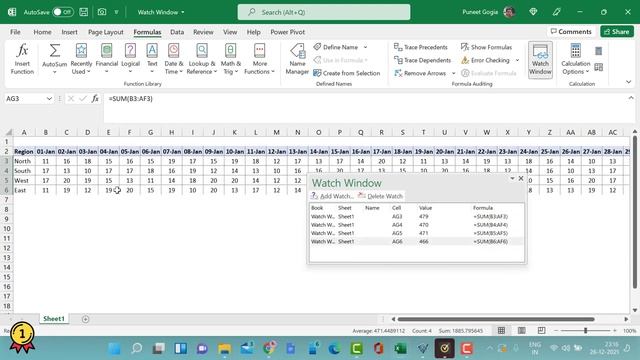Screen dimensions: 640x360
Task: Click the Save icon in title bar
Action: tap(84, 12)
